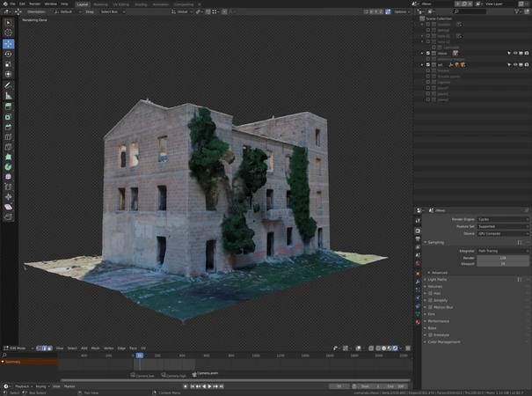
Task: Select the Cursor tool in viewport toolbar
Action: tap(8, 33)
